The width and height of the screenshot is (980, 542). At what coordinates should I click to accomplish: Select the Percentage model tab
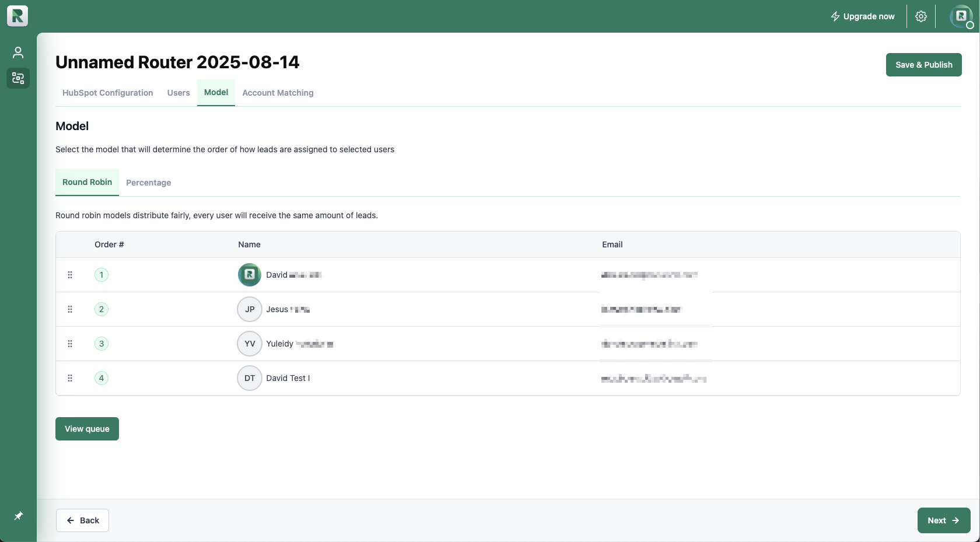pos(149,183)
